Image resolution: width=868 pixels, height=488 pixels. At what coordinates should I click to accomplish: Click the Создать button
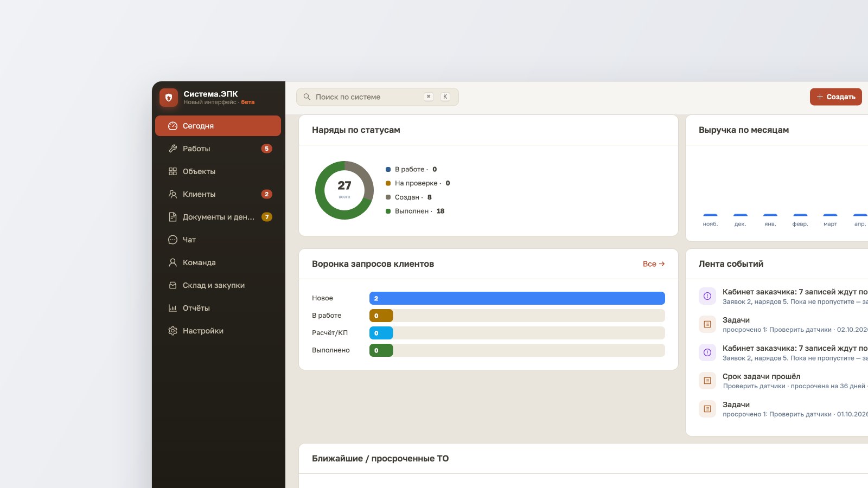click(836, 97)
